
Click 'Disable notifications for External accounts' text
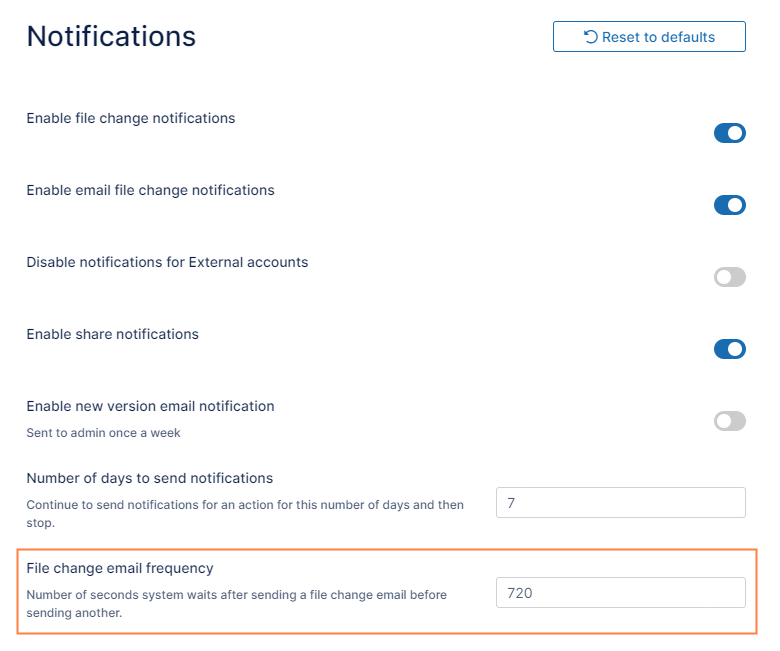point(167,262)
